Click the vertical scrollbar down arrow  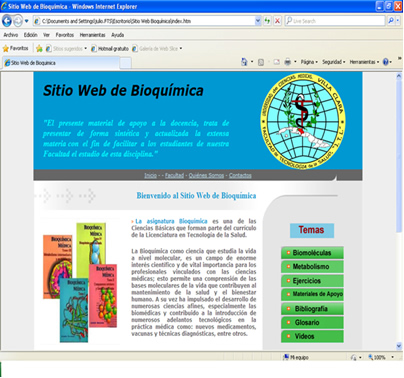point(399,346)
